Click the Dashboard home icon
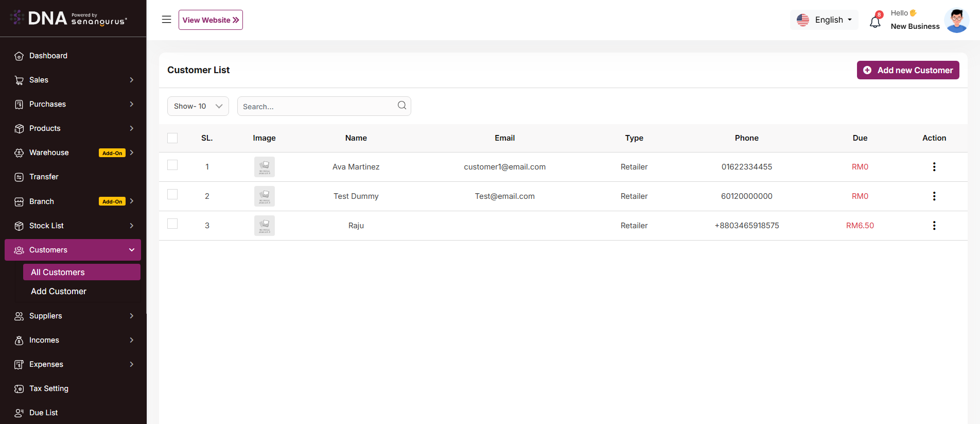This screenshot has width=980, height=424. pos(19,56)
